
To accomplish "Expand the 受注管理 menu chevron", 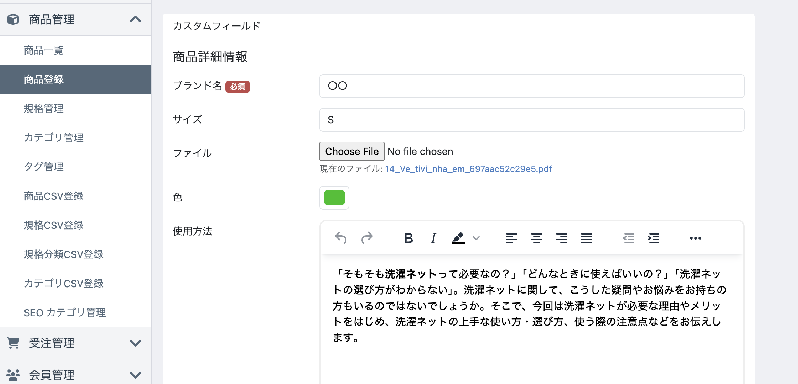I will (x=135, y=343).
